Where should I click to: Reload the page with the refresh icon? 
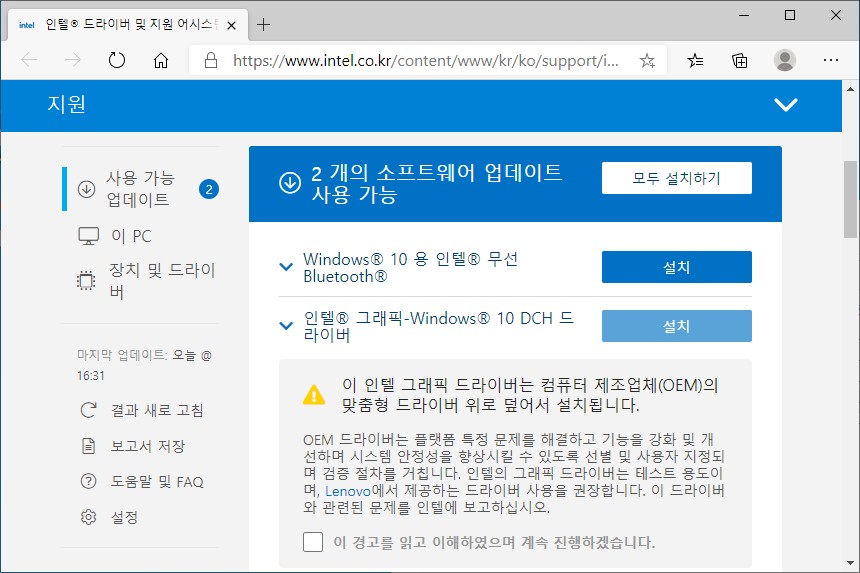click(116, 60)
